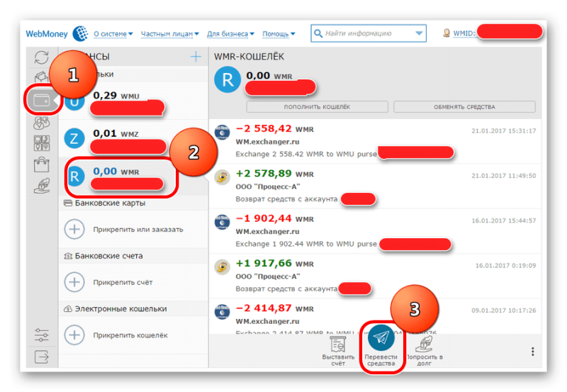567x392 pixels.
Task: Expand the Помощь menu
Action: (279, 33)
